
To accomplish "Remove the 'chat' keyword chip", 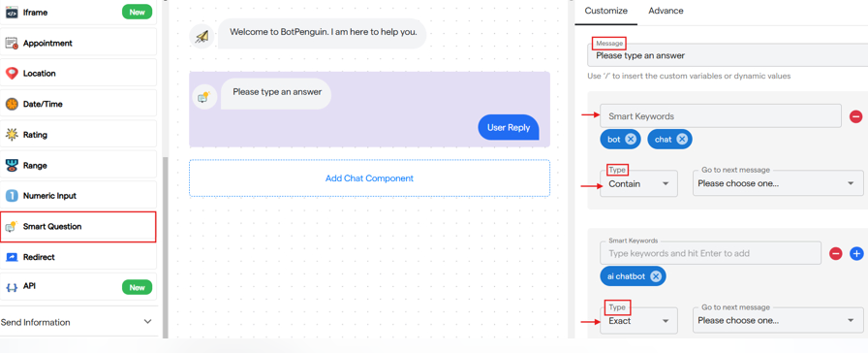I will point(682,139).
